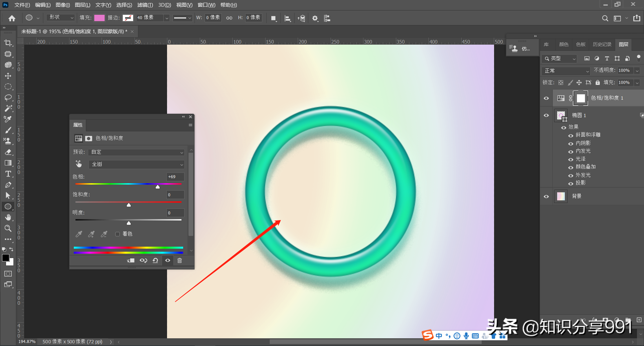
Task: Toggle visibility of 斜面和浮雕 effect
Action: 571,135
